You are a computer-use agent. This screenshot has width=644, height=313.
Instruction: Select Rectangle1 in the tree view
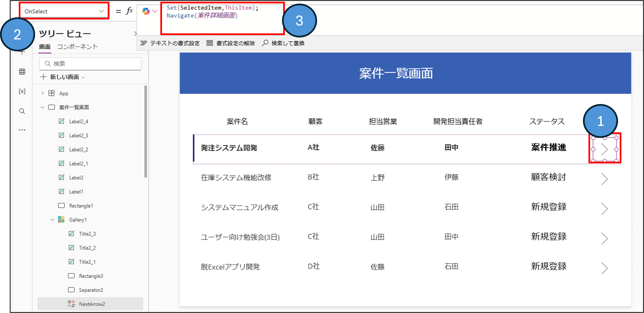tap(81, 206)
